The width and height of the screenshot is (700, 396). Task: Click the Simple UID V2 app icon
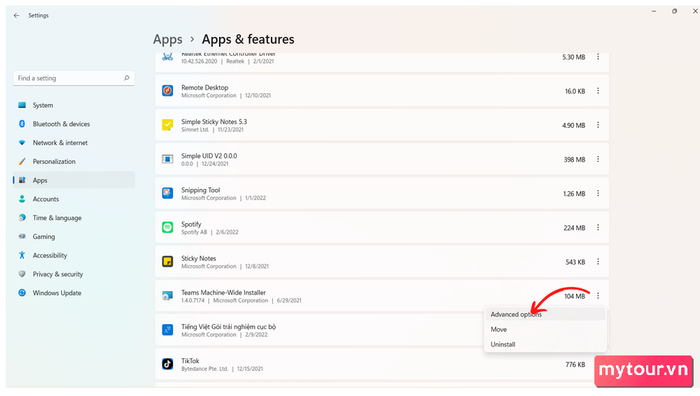pos(167,159)
